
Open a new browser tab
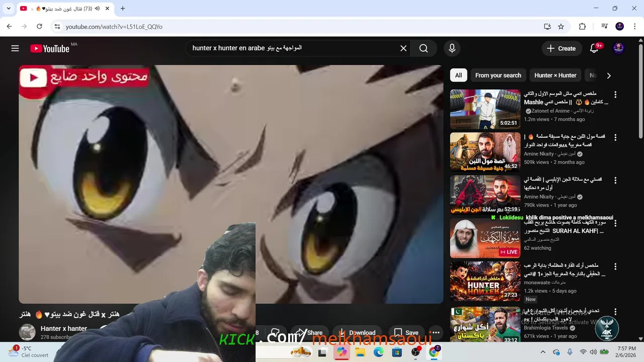pyautogui.click(x=123, y=9)
